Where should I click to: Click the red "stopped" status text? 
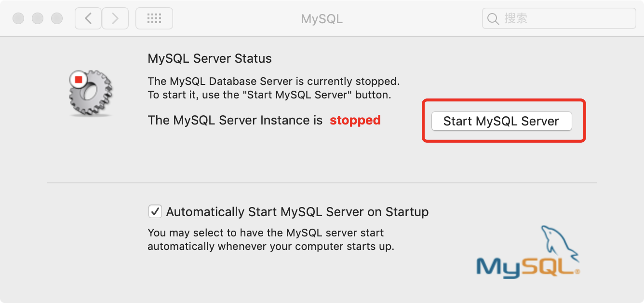(355, 120)
